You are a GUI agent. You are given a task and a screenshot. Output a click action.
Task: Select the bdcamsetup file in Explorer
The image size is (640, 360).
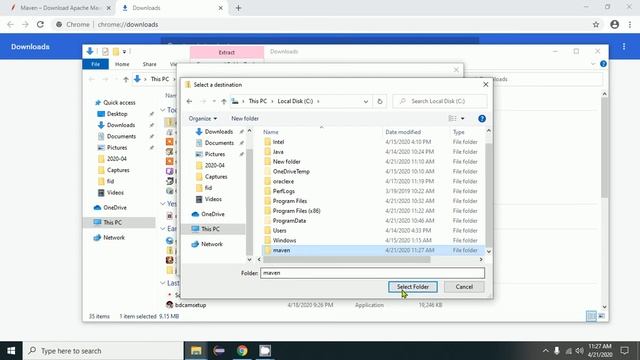click(x=190, y=305)
